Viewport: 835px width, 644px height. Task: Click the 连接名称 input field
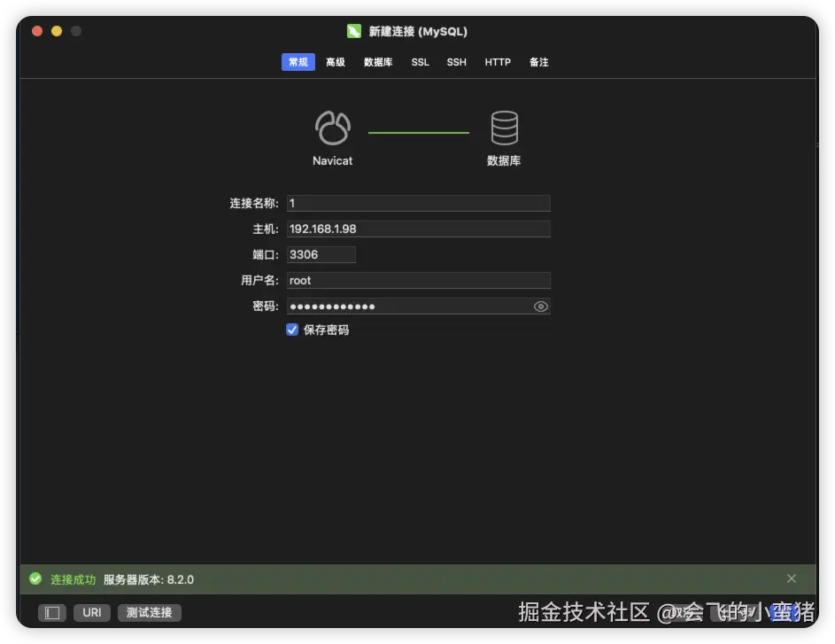tap(419, 203)
